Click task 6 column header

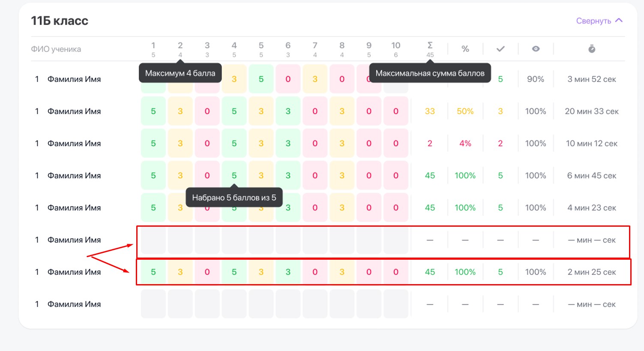click(x=288, y=48)
